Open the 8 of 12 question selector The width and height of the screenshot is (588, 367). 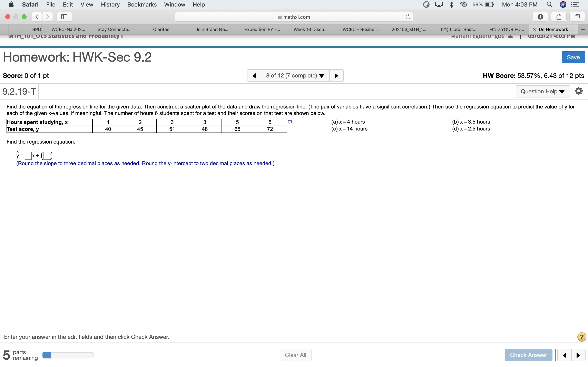295,76
